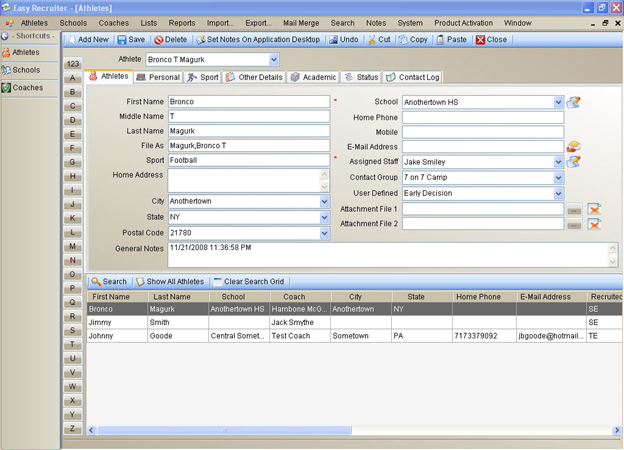The image size is (624, 450).
Task: Open Schools shortcut in sidebar
Action: (21, 70)
